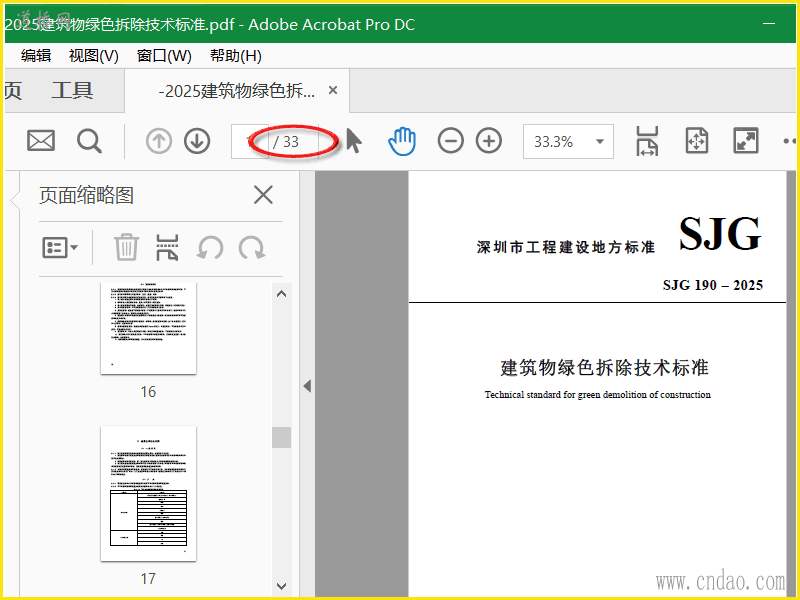Screen dimensions: 800x600
Task: Click the fit one full page icon
Action: point(697,141)
